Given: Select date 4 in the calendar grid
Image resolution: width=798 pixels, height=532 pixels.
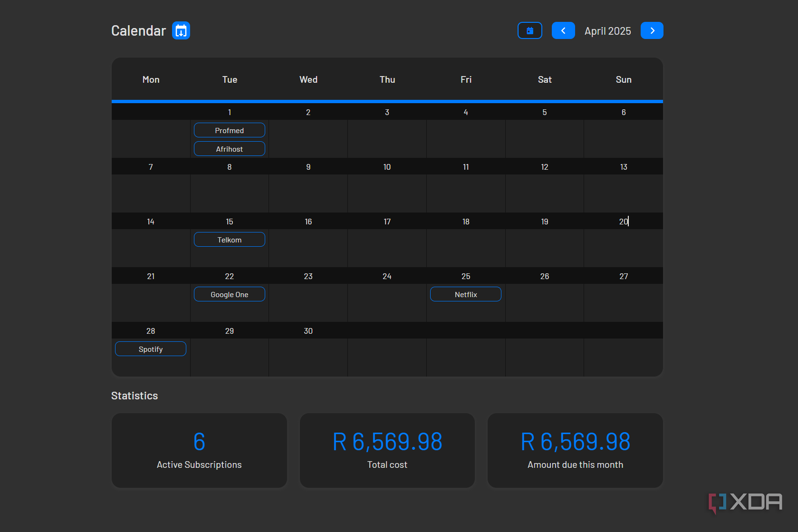Looking at the screenshot, I should pos(466,112).
